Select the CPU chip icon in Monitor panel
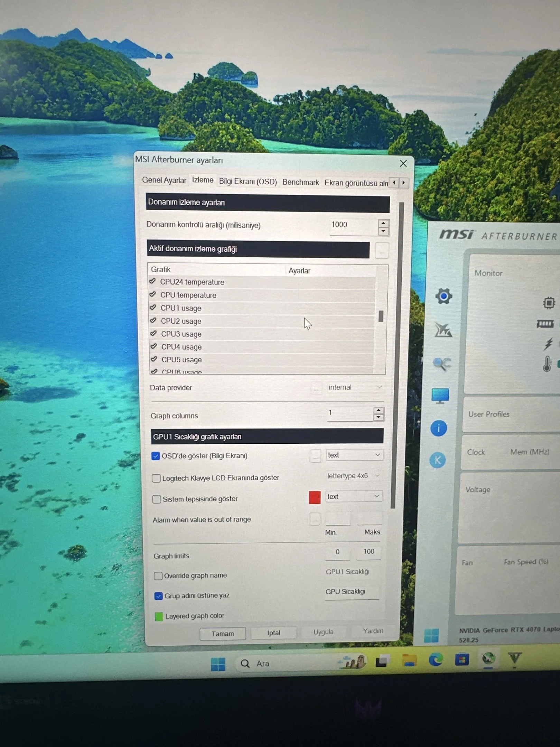 click(x=549, y=303)
